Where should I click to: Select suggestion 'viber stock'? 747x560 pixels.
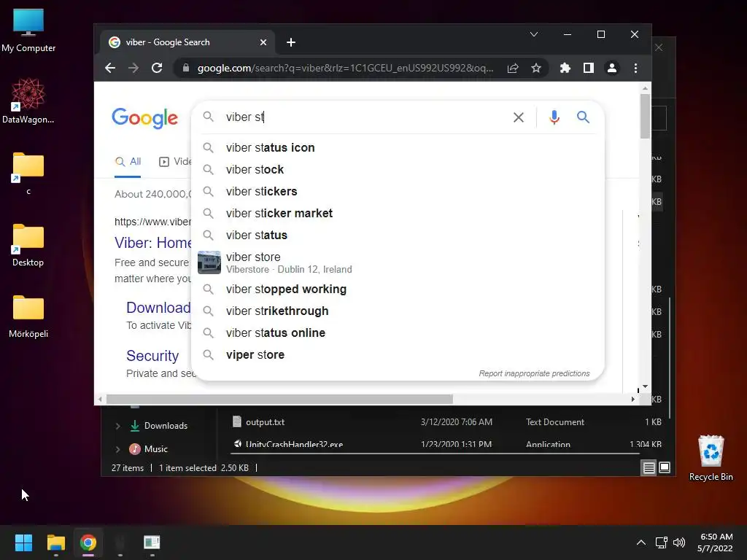pos(398,169)
